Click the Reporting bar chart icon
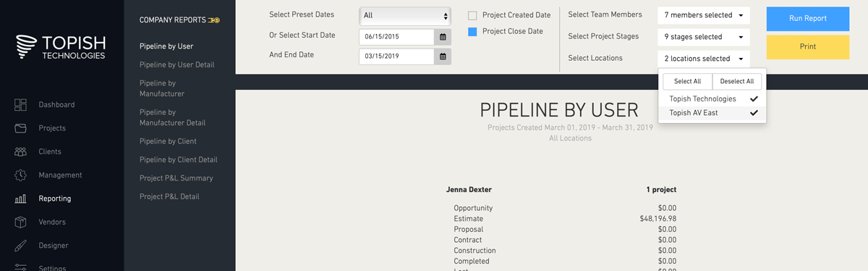Viewport: 868px width, 271px height. click(x=20, y=199)
